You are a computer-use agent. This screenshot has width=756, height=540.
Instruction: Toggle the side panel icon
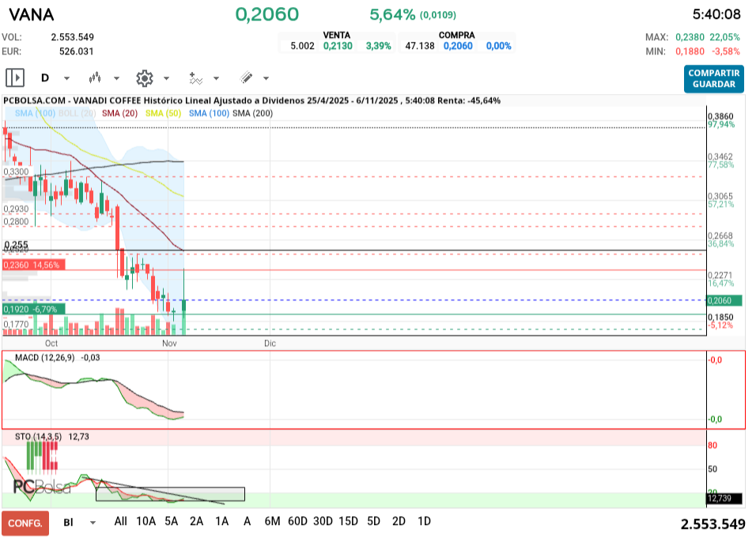click(15, 77)
